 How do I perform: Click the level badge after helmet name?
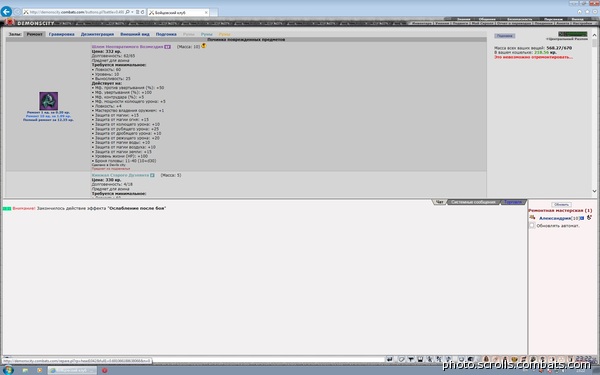coord(167,47)
